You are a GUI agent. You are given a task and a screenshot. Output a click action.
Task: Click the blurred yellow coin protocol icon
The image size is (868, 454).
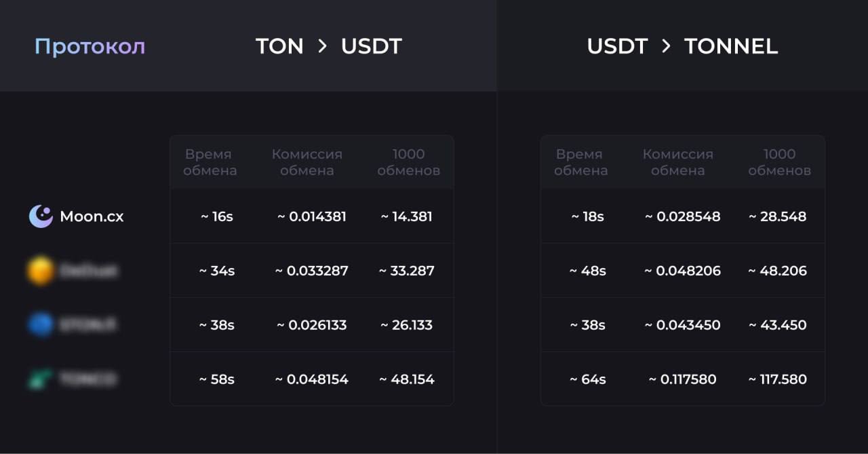41,271
